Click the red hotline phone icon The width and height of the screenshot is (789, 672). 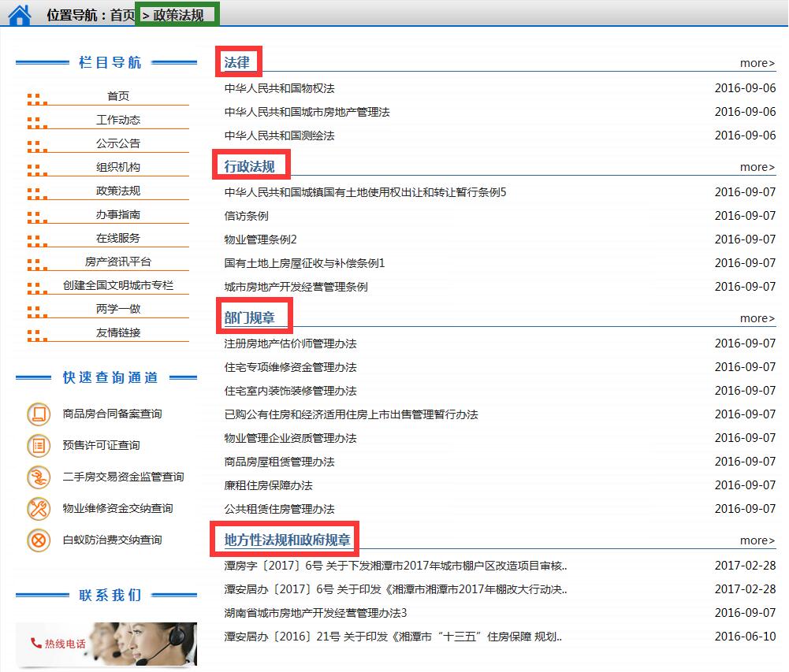pos(35,643)
